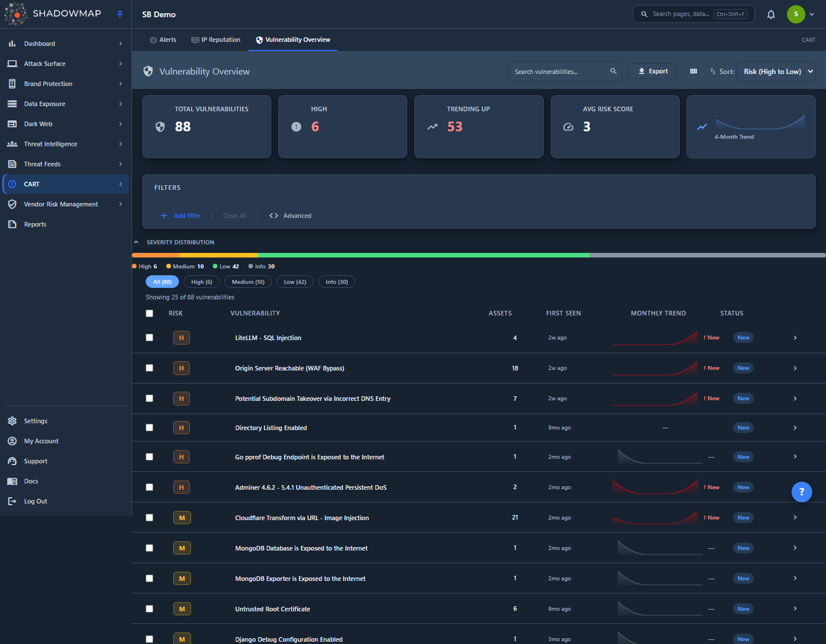This screenshot has height=644, width=826.
Task: Click the magnifier in vulnerabilities search
Action: [x=613, y=71]
